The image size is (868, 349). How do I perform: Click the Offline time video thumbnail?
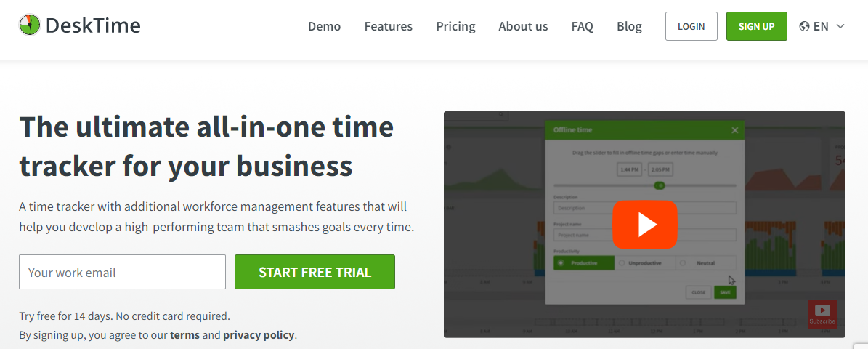tap(644, 225)
